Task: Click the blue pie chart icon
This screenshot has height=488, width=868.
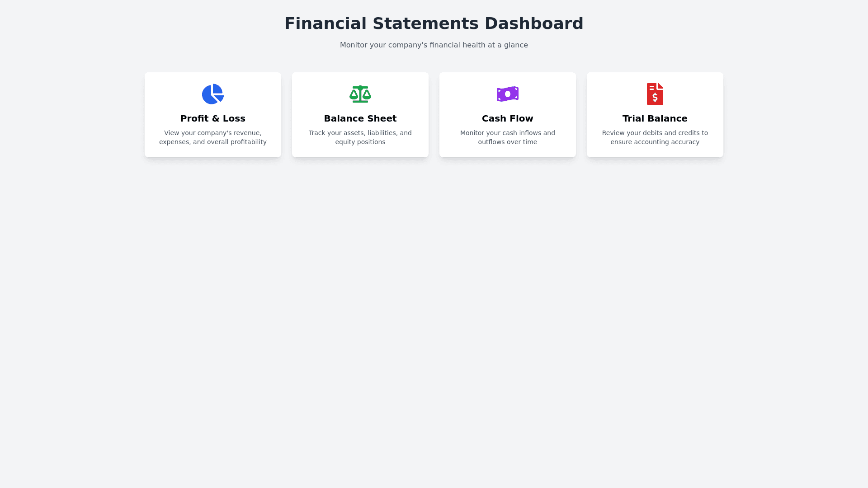Action: coord(212,94)
